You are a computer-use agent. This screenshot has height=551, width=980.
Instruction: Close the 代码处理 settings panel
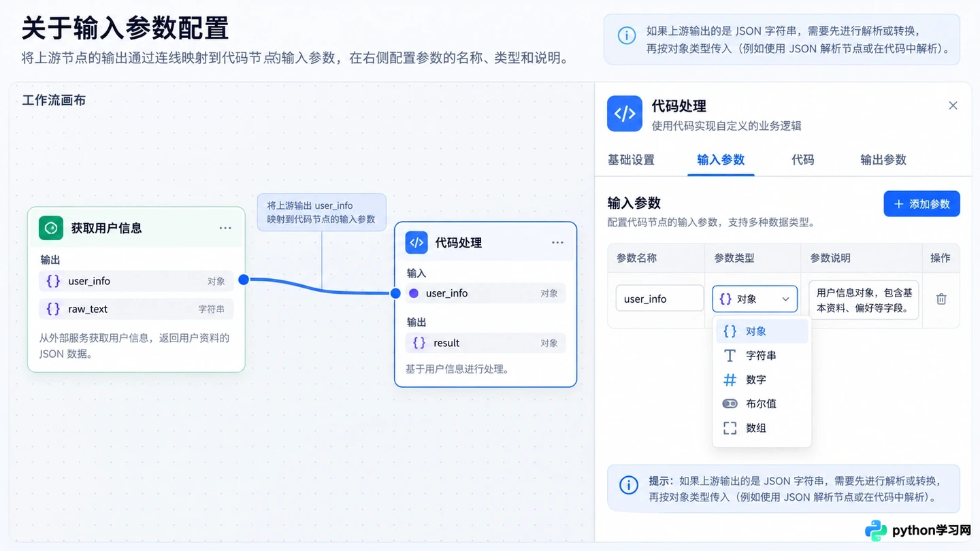(x=953, y=105)
